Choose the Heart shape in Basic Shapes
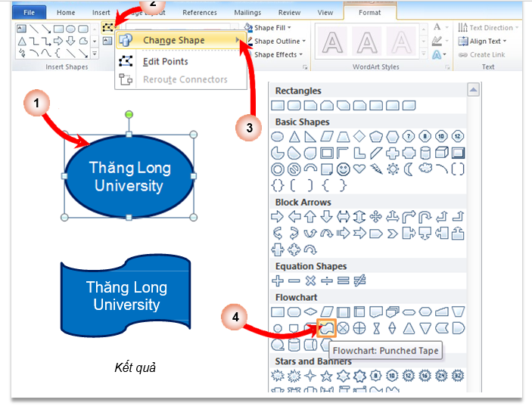 (x=359, y=169)
